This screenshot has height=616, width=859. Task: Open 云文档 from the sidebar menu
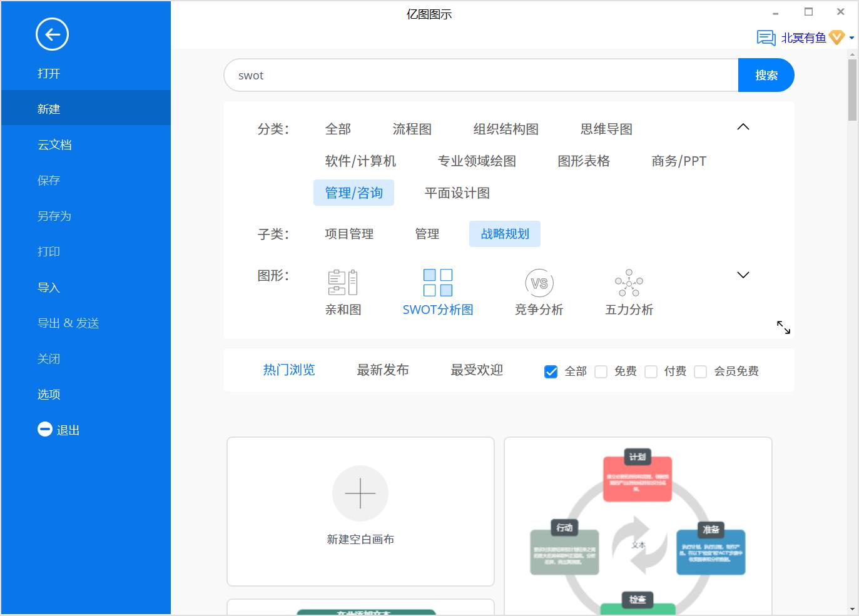tap(54, 144)
